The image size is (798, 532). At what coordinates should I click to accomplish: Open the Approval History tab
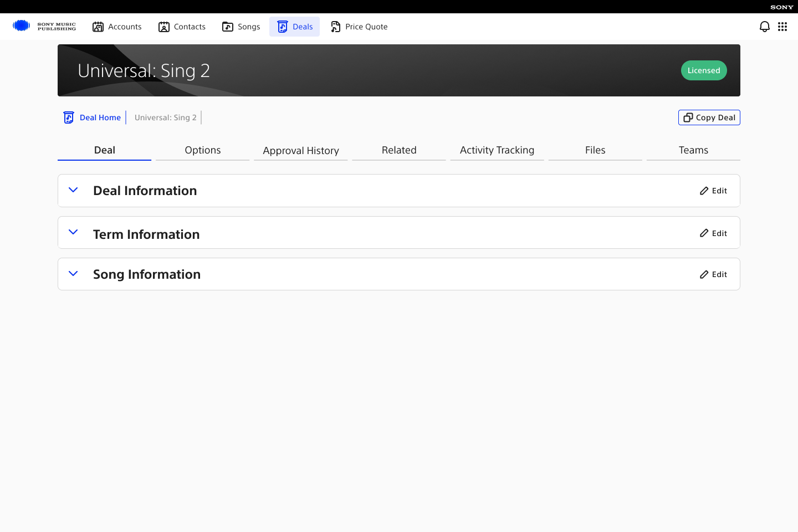(301, 150)
